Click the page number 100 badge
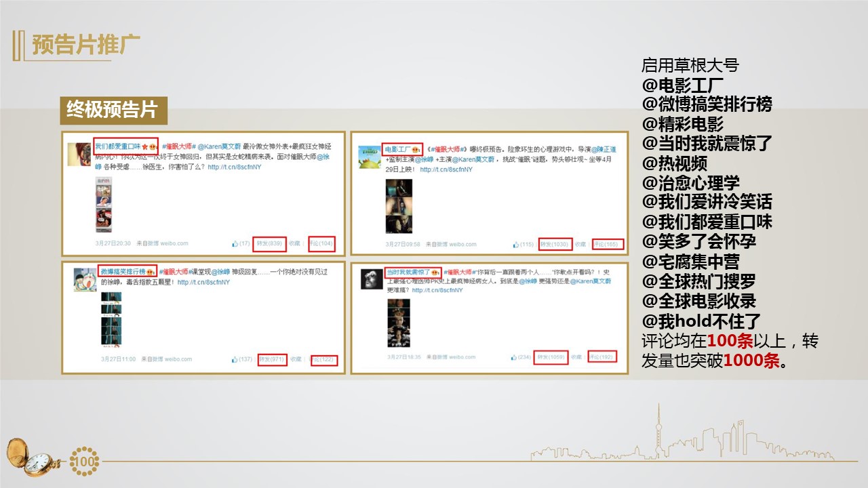This screenshot has width=868, height=488. point(84,462)
